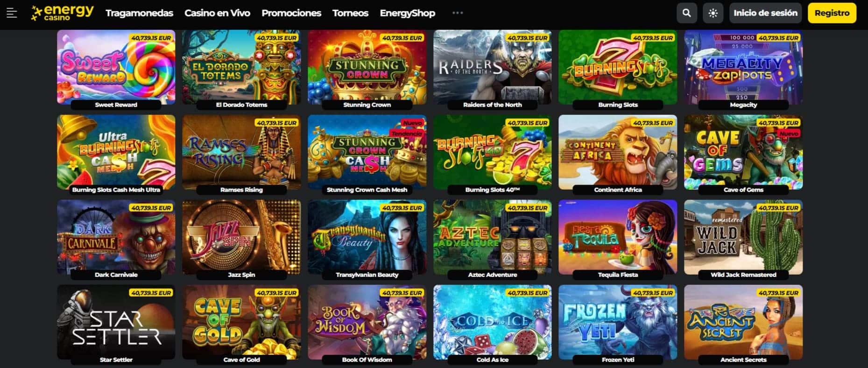
Task: Open the Jazz Spin slot
Action: click(241, 237)
